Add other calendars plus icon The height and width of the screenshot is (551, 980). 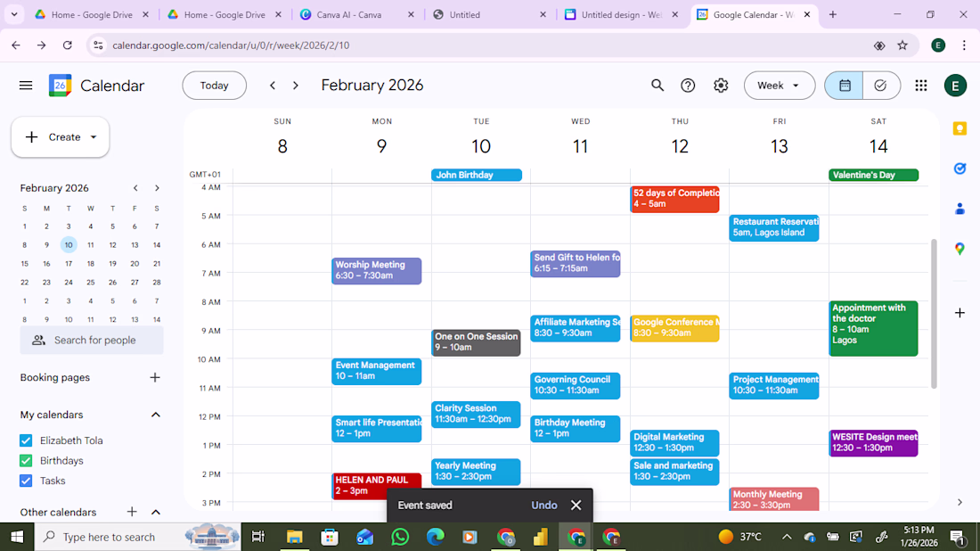coord(132,512)
